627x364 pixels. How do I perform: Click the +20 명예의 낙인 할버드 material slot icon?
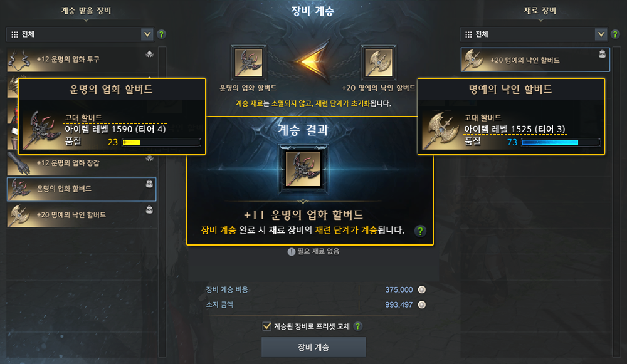[378, 63]
